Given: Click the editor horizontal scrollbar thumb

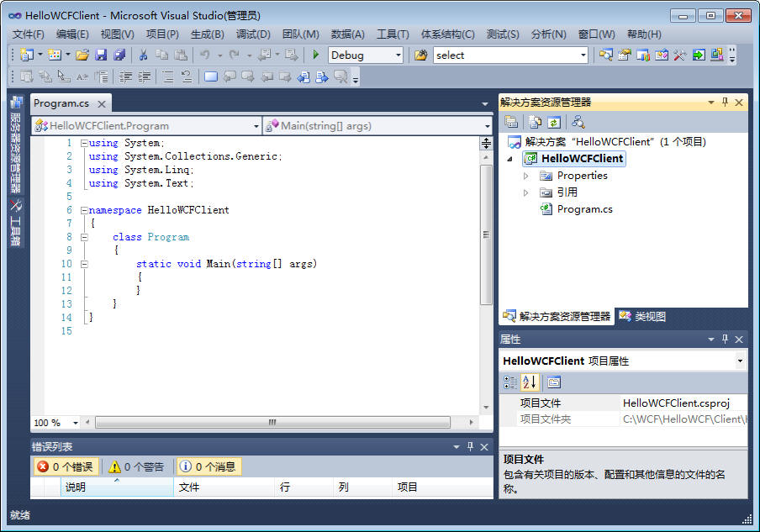Looking at the screenshot, I should point(273,423).
